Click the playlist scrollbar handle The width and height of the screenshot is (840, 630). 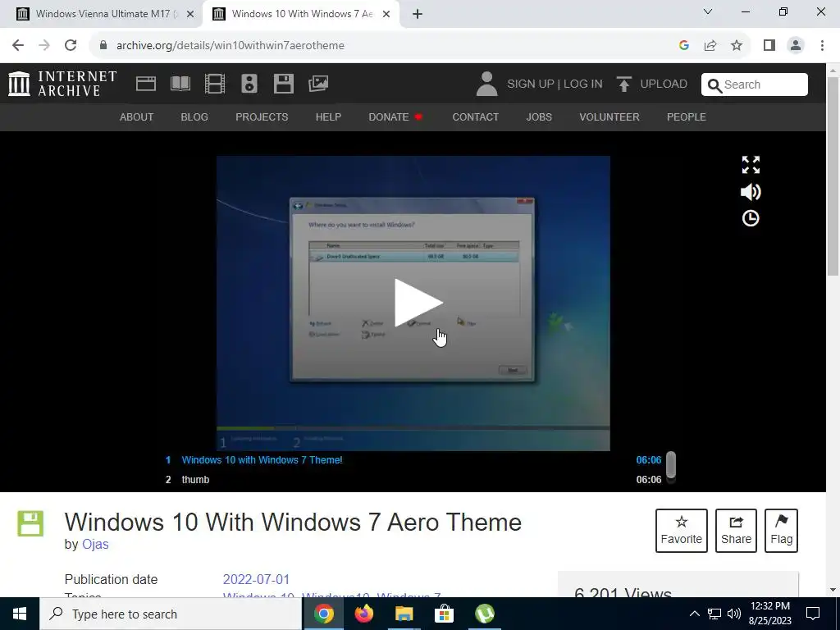pyautogui.click(x=671, y=464)
